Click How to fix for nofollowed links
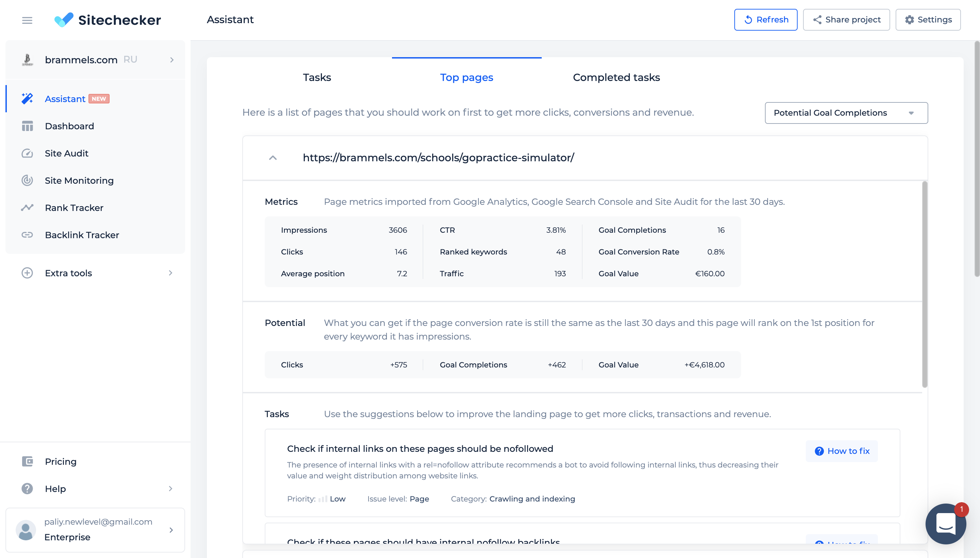Screen dimensions: 980x558 point(842,451)
